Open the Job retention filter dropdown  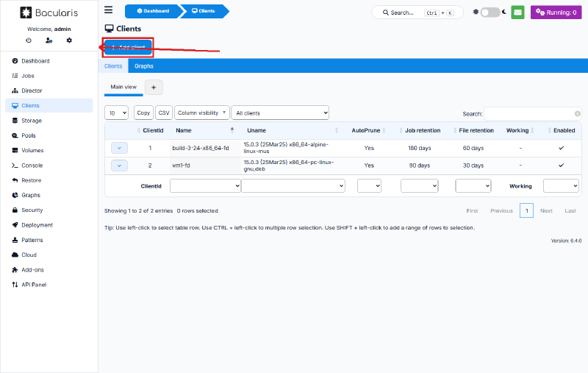[x=419, y=185]
